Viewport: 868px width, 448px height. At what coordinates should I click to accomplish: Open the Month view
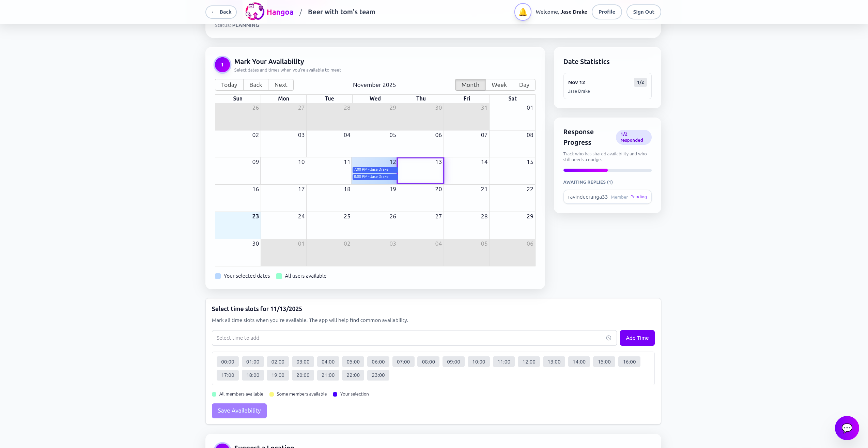click(x=470, y=84)
